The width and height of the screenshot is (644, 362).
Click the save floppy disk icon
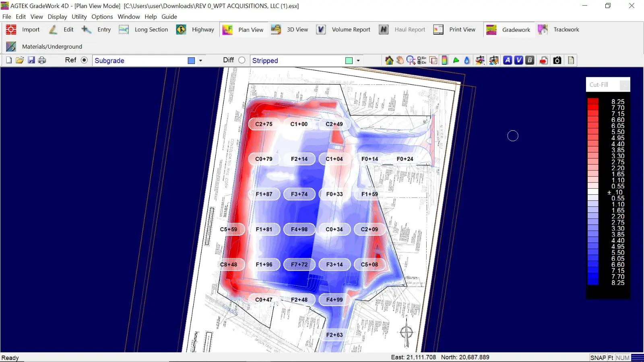(31, 60)
